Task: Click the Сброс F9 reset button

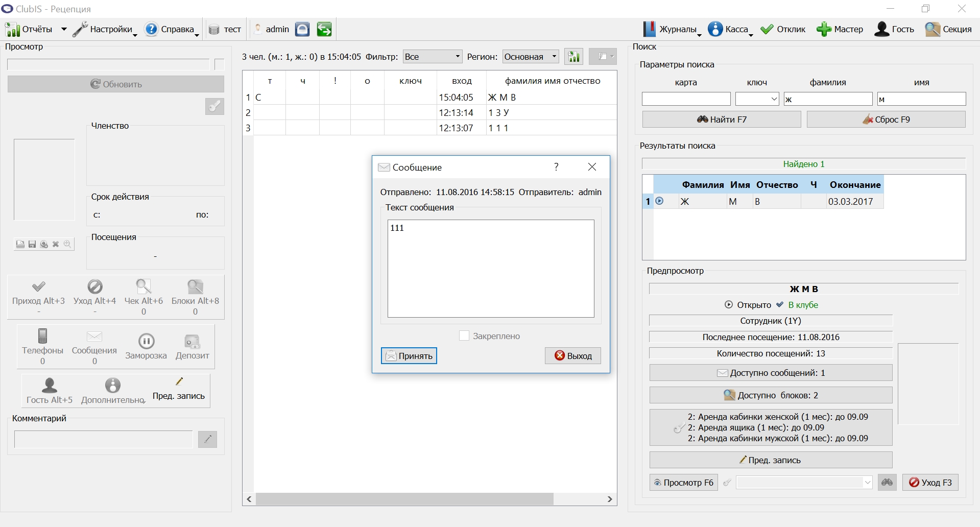Action: (x=886, y=119)
